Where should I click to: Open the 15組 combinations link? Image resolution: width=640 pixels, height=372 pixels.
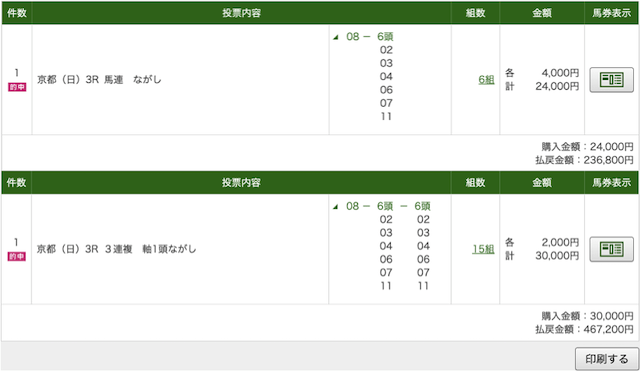(x=483, y=249)
